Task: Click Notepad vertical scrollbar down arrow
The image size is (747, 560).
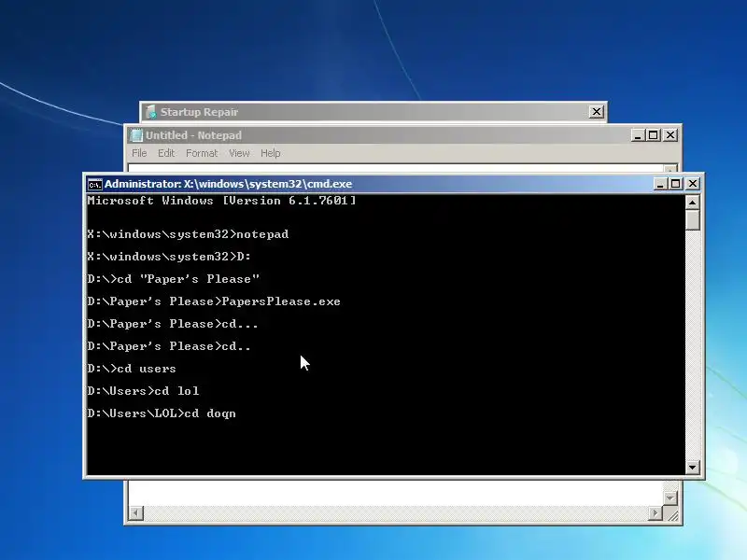Action: click(x=670, y=498)
